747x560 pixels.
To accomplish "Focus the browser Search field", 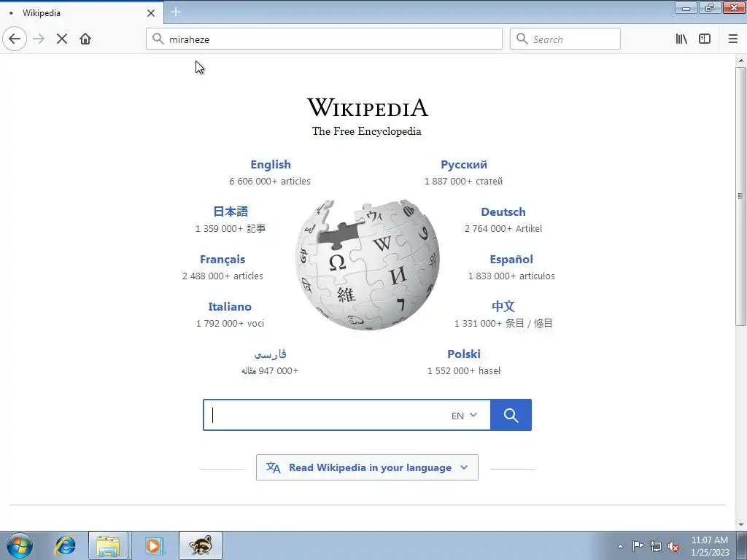I will pos(565,39).
